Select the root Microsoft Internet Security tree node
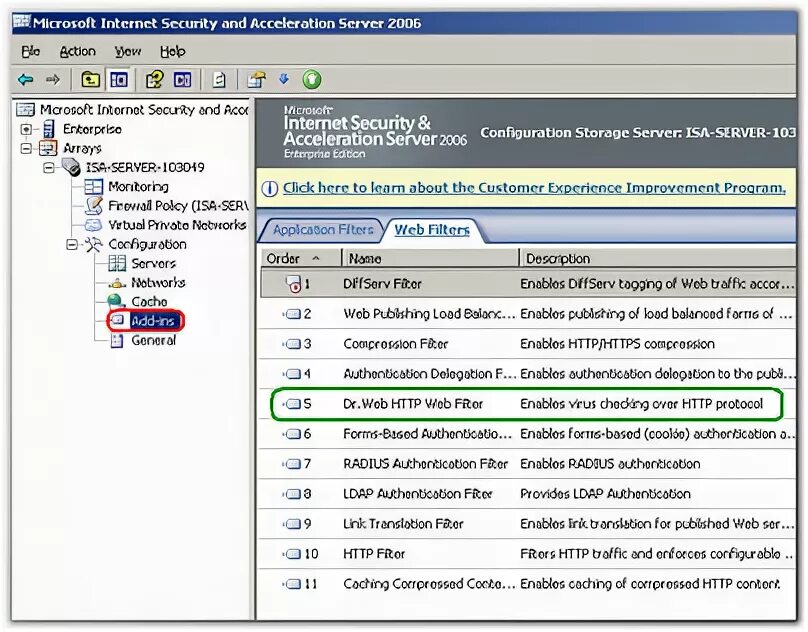The width and height of the screenshot is (808, 632). click(144, 110)
